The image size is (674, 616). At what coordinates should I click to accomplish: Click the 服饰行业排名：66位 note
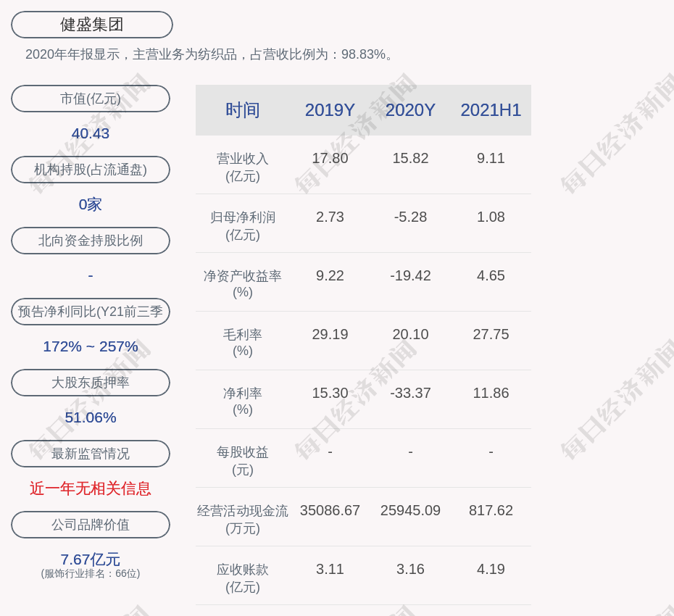[91, 573]
